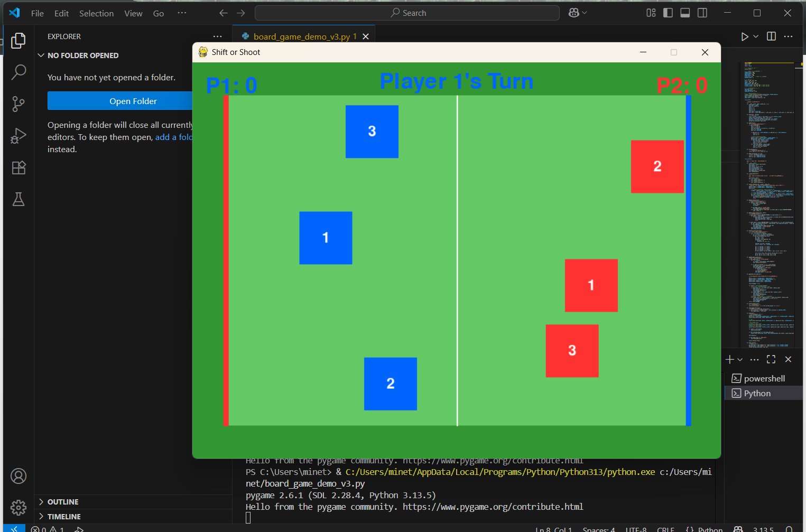Go back with the left arrow

pos(224,13)
